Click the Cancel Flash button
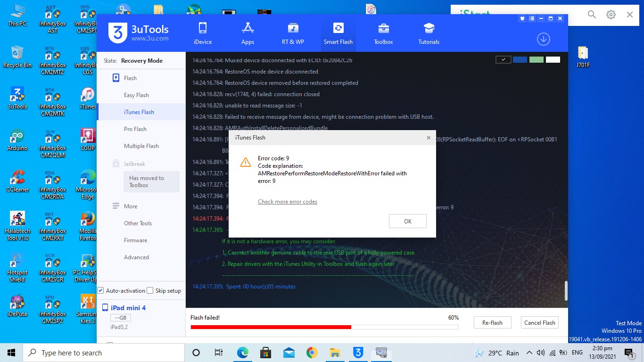644x362 pixels. [x=540, y=323]
